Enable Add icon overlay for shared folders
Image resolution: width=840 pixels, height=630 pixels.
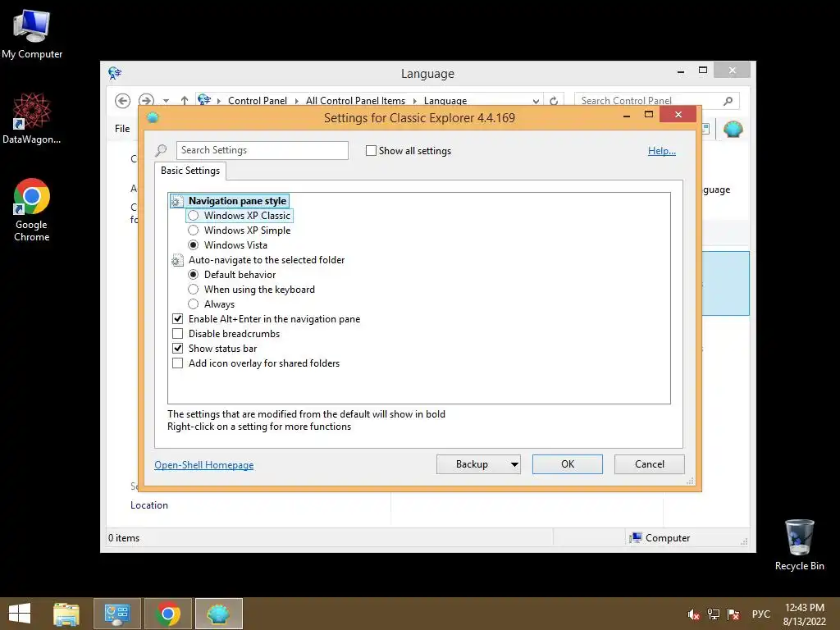(x=178, y=363)
